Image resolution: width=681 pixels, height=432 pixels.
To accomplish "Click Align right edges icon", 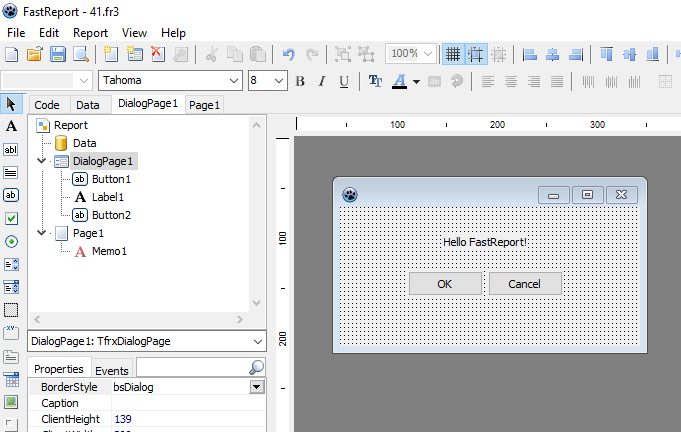I will pos(575,54).
